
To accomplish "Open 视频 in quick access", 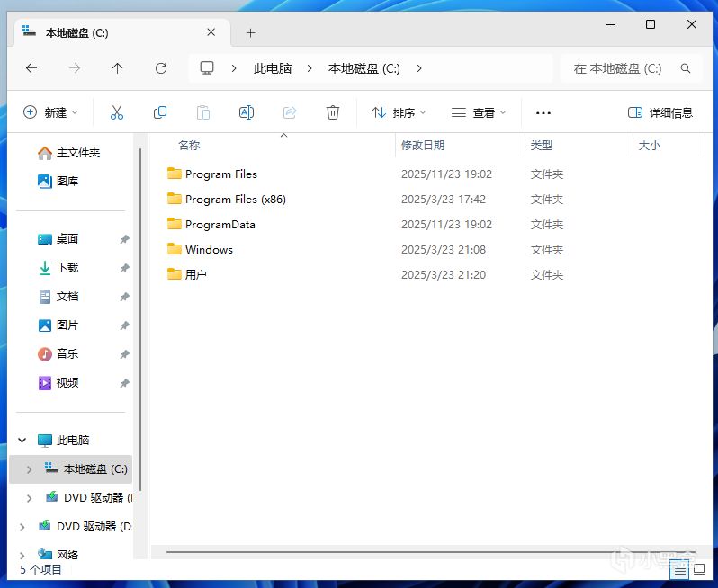I will [x=58, y=382].
